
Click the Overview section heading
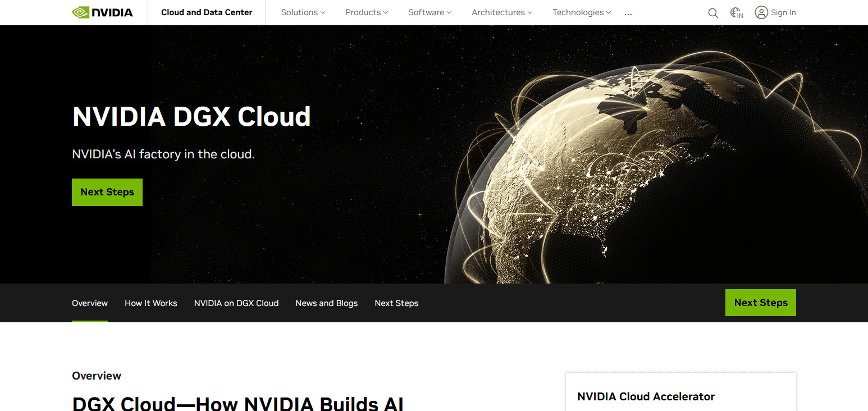(97, 376)
